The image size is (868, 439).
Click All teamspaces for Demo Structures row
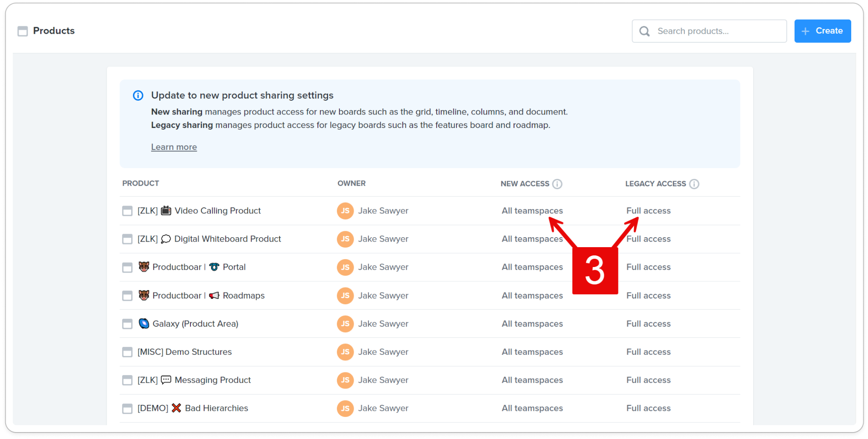(x=532, y=352)
